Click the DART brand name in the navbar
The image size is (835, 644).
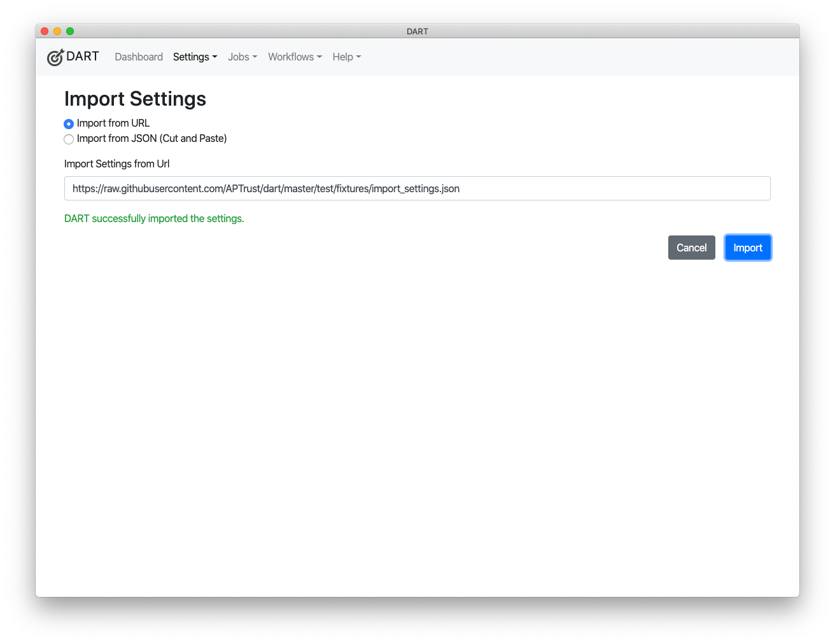pos(83,57)
